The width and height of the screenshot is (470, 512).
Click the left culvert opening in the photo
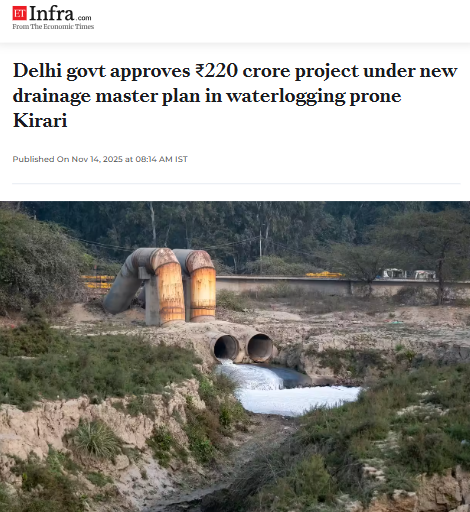(226, 348)
